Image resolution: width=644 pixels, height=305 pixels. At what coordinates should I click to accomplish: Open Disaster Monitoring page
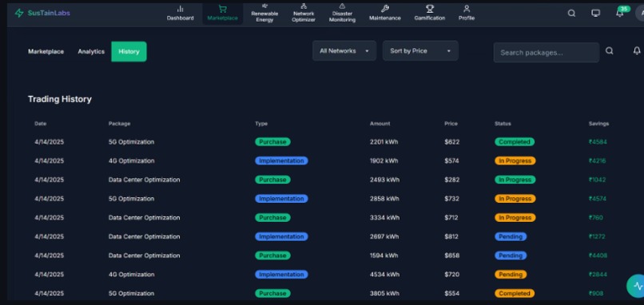(x=342, y=13)
